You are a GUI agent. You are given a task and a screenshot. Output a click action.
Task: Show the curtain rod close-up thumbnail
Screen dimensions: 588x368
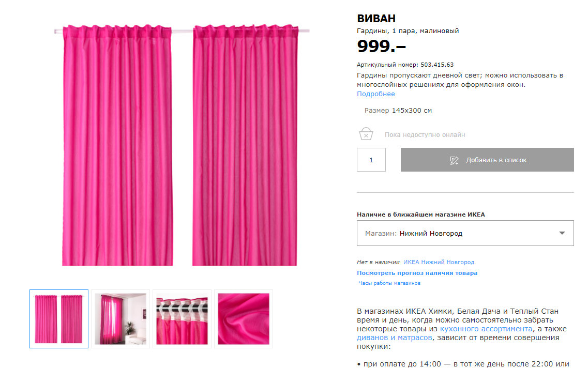(x=182, y=319)
